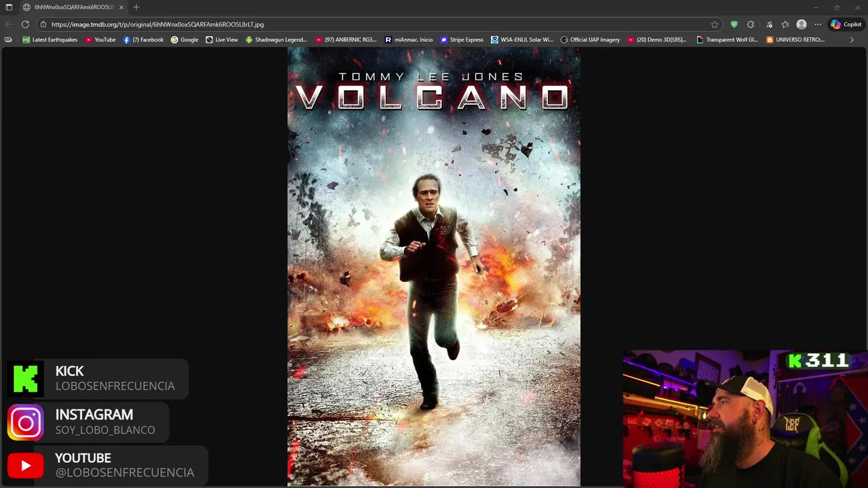Image resolution: width=868 pixels, height=488 pixels.
Task: Open a new tab with plus button
Action: coord(136,7)
